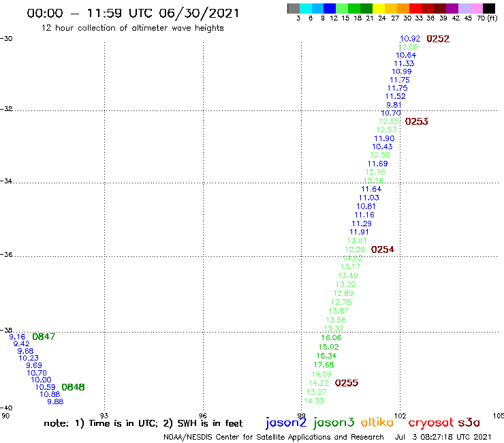
Task: Click the 102 longitude axis label
Action: point(400,416)
